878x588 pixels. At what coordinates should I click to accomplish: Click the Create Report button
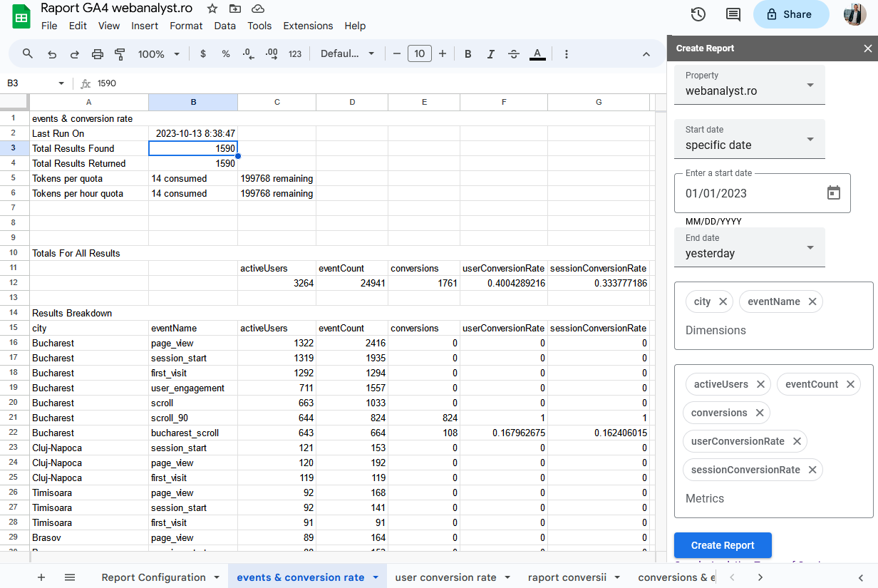(x=723, y=545)
